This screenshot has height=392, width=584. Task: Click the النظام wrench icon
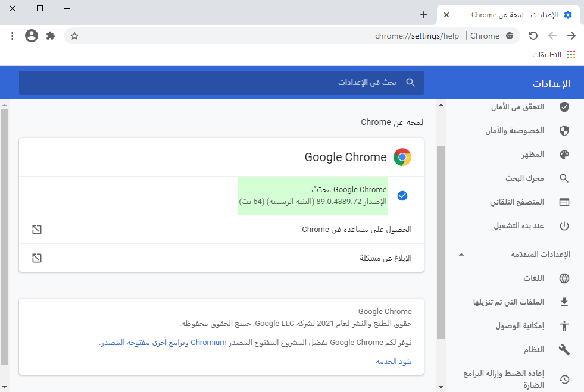click(x=564, y=350)
